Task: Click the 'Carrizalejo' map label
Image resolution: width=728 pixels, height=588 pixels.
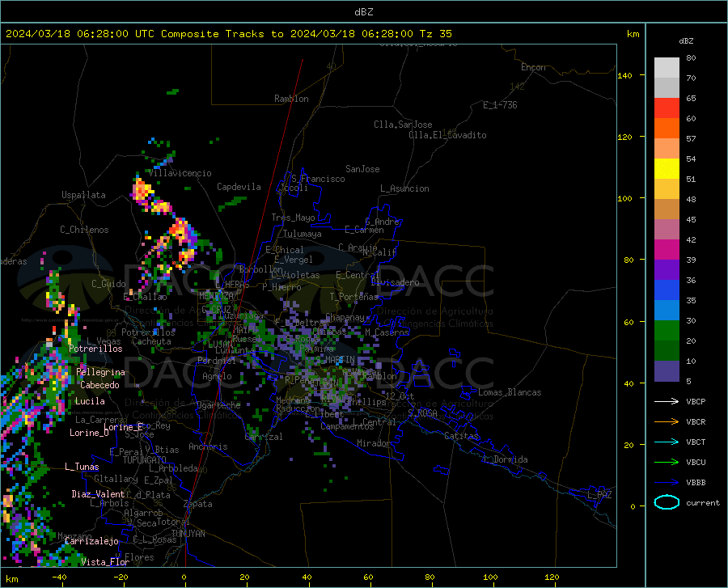Action: point(91,541)
